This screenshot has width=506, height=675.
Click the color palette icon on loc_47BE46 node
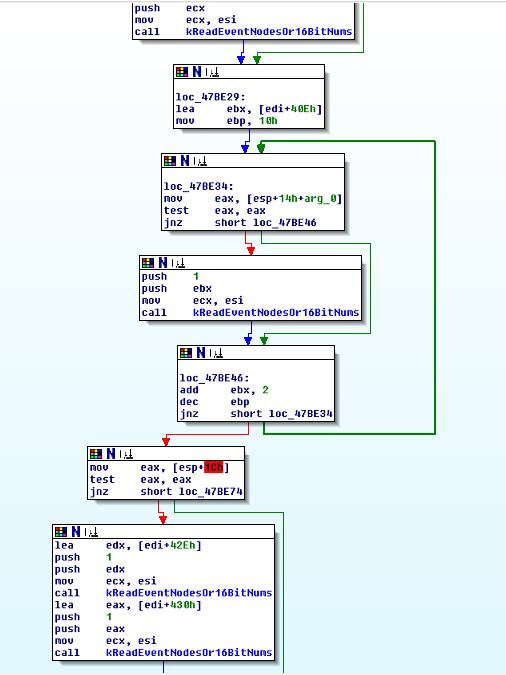(186, 353)
